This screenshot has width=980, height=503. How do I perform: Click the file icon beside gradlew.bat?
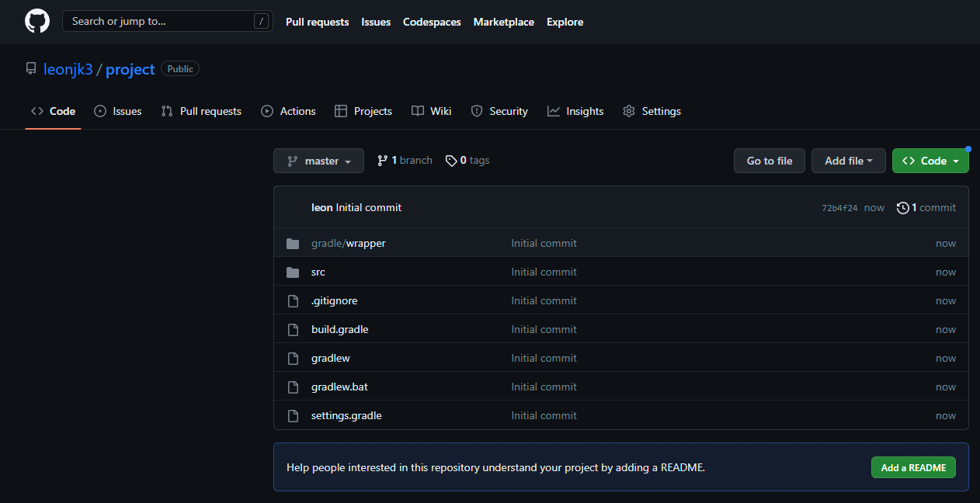click(x=293, y=387)
